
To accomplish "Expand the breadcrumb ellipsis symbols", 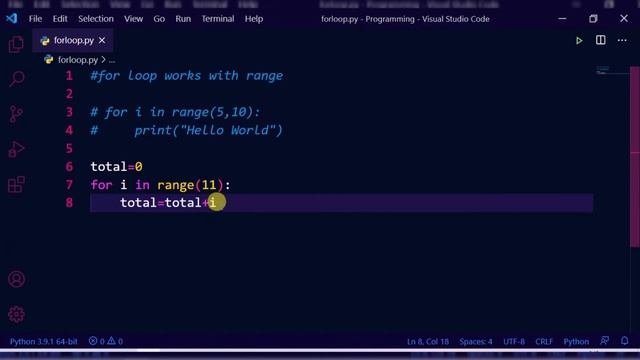I will pos(112,60).
